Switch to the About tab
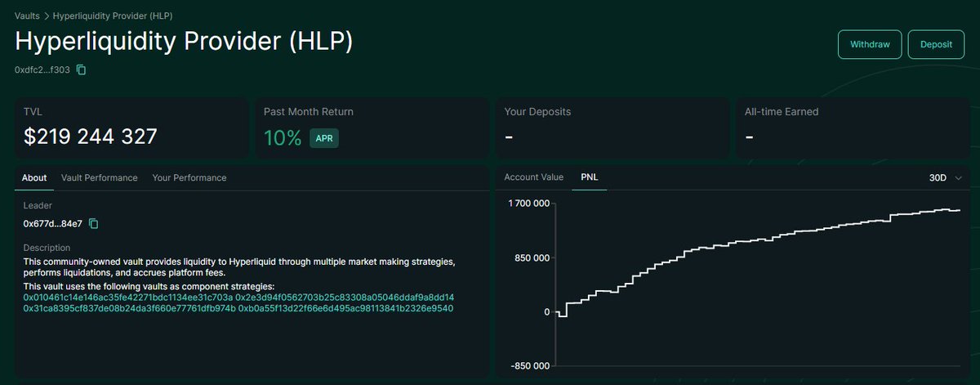This screenshot has width=980, height=385. pos(34,177)
